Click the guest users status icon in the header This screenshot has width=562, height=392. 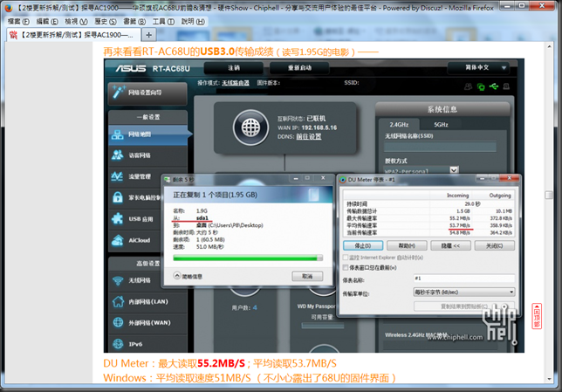(468, 86)
